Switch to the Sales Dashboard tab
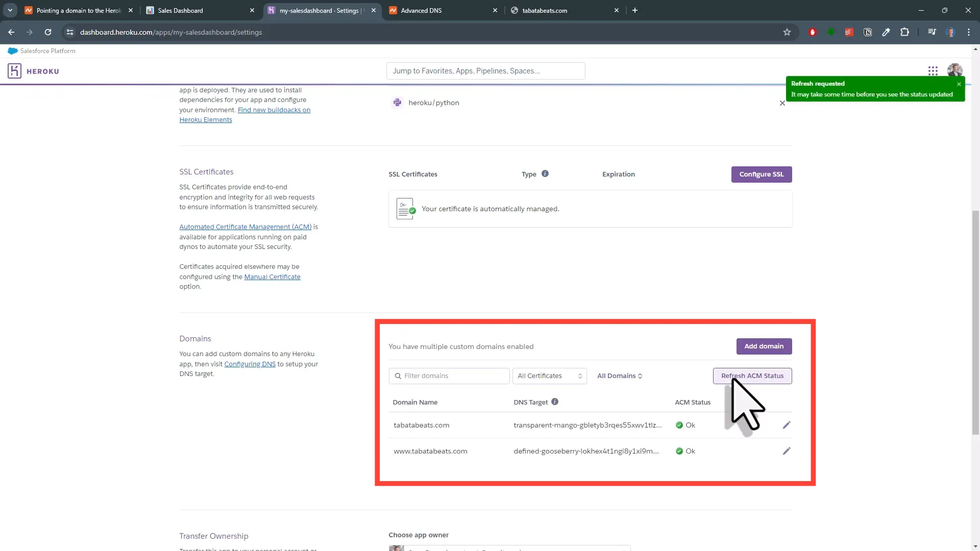 tap(181, 10)
